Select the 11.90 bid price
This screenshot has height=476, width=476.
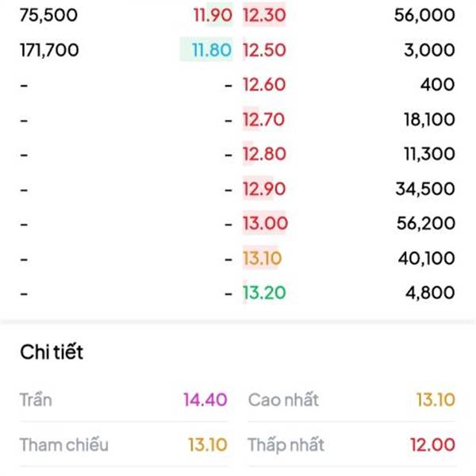click(213, 15)
